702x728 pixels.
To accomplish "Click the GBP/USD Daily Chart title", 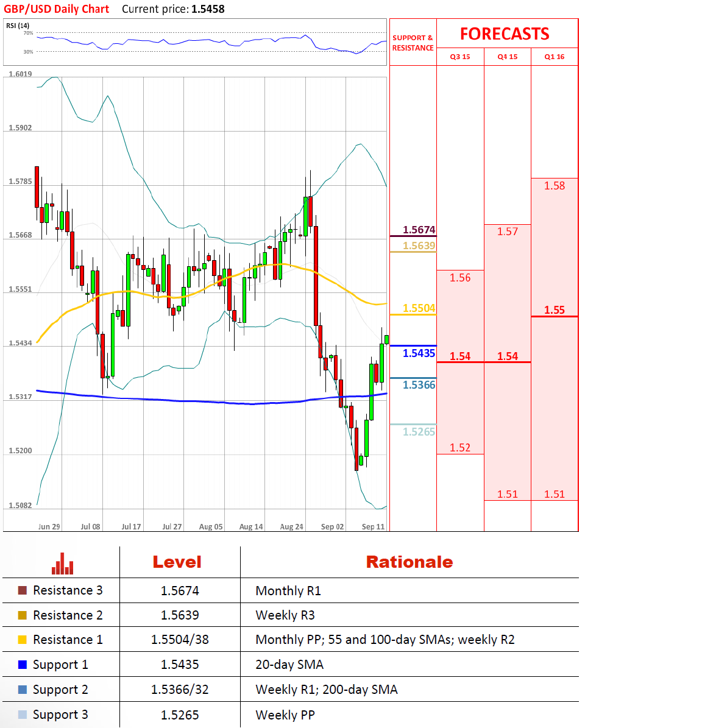I will [x=56, y=9].
